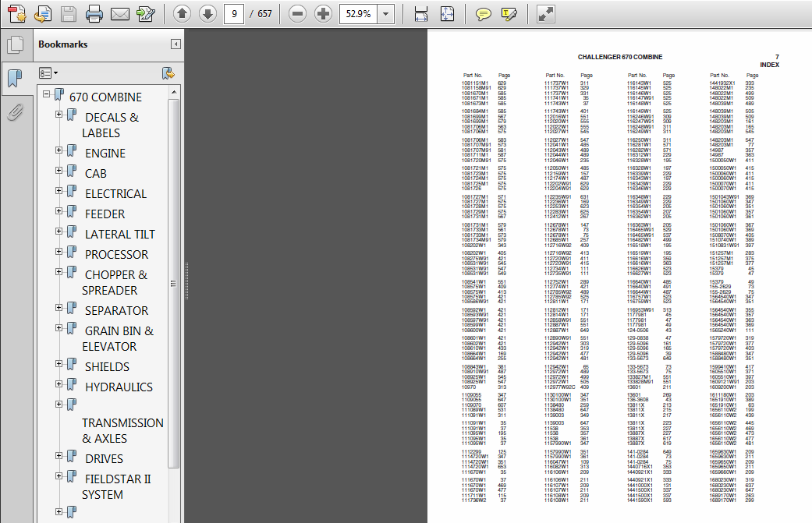
Task: Zoom out with the minus button
Action: pyautogui.click(x=297, y=13)
